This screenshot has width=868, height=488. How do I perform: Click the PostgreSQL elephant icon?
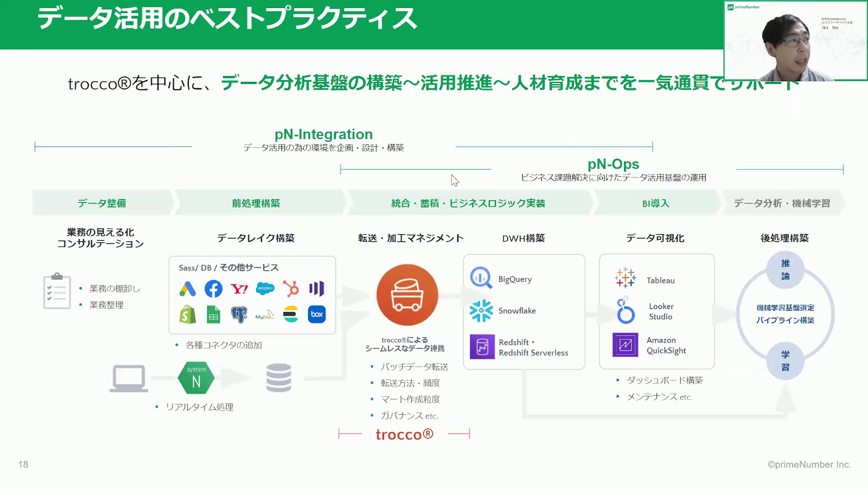pos(239,314)
